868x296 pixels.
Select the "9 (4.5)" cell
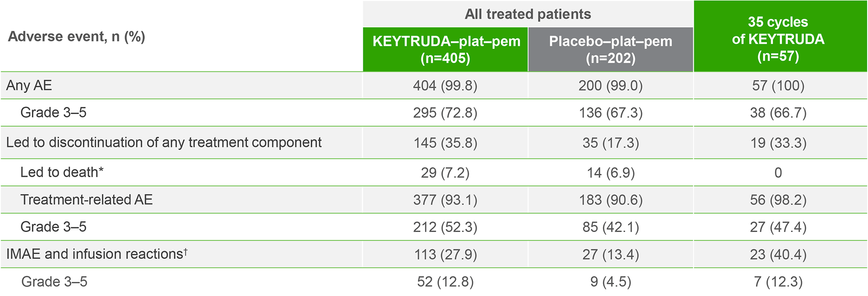click(611, 282)
